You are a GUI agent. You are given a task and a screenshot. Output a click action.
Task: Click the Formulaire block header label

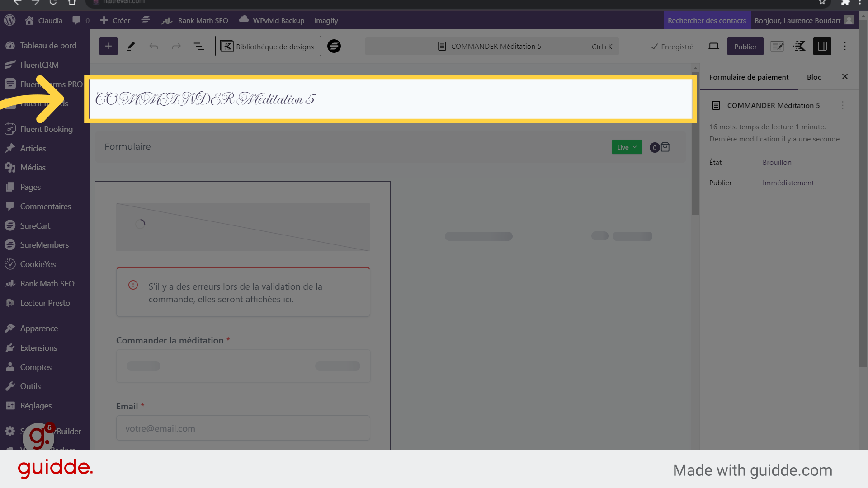[x=127, y=146]
